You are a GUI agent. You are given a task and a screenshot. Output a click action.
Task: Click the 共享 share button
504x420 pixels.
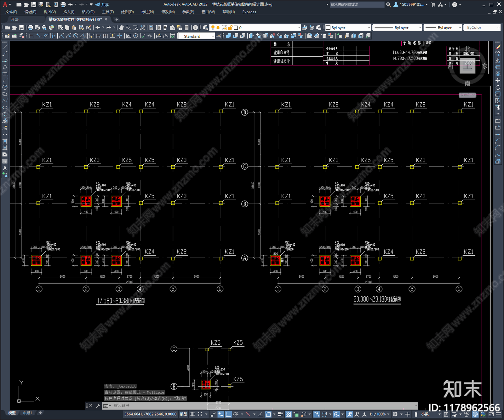tap(102, 4)
